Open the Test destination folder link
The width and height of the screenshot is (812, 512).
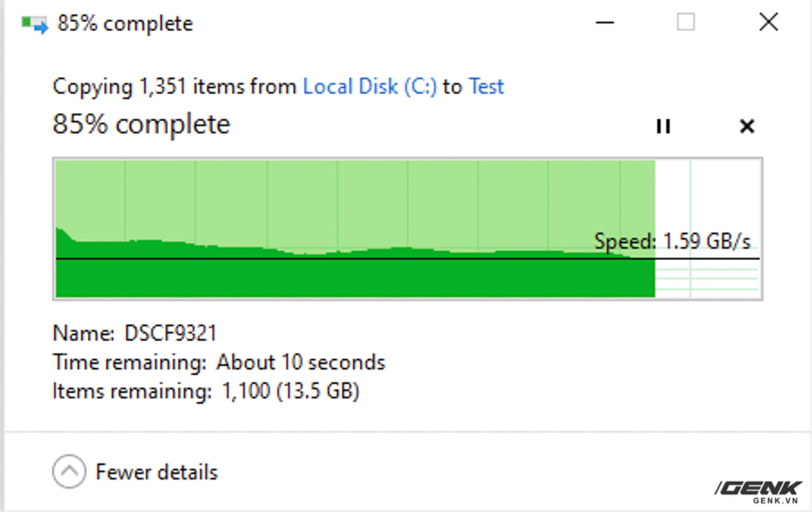click(486, 86)
